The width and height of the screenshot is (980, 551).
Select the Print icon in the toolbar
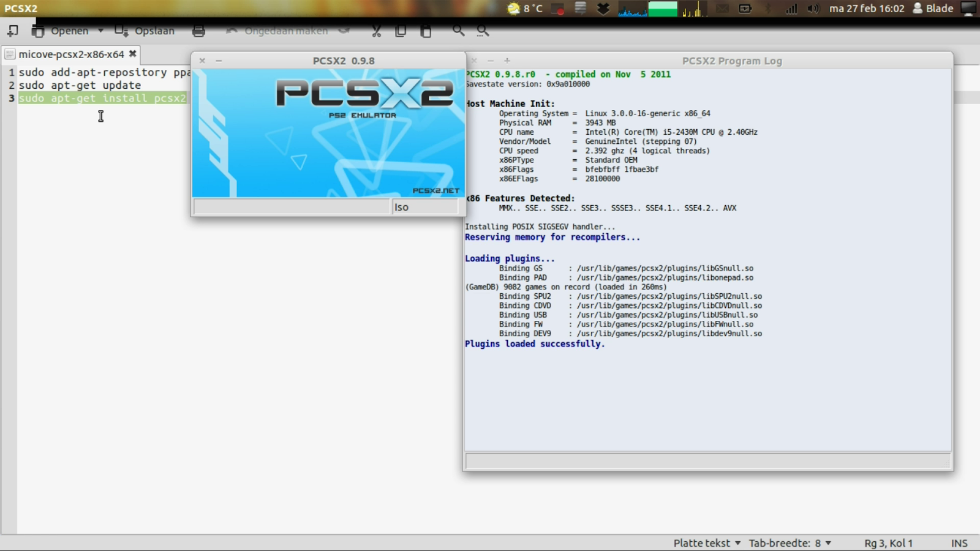pos(199,30)
